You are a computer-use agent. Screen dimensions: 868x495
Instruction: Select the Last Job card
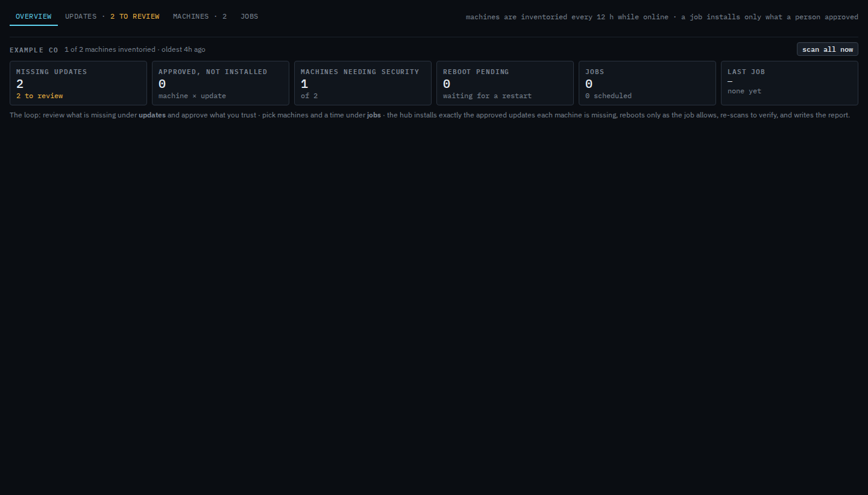(x=790, y=83)
